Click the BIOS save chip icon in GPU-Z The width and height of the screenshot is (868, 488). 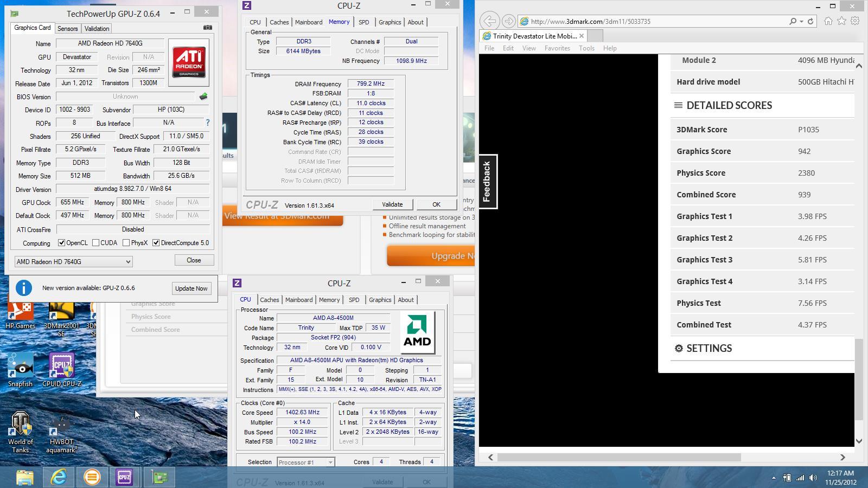[203, 97]
